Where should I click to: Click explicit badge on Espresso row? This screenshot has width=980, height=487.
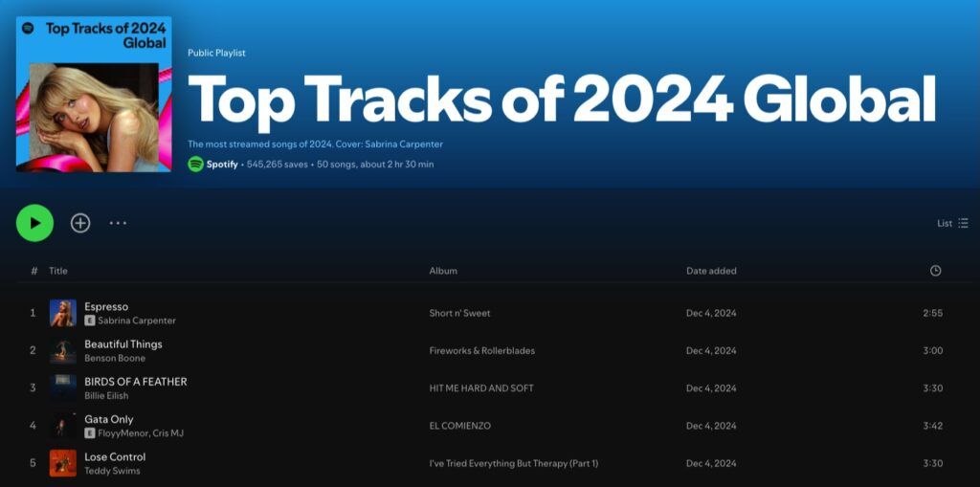coord(89,321)
